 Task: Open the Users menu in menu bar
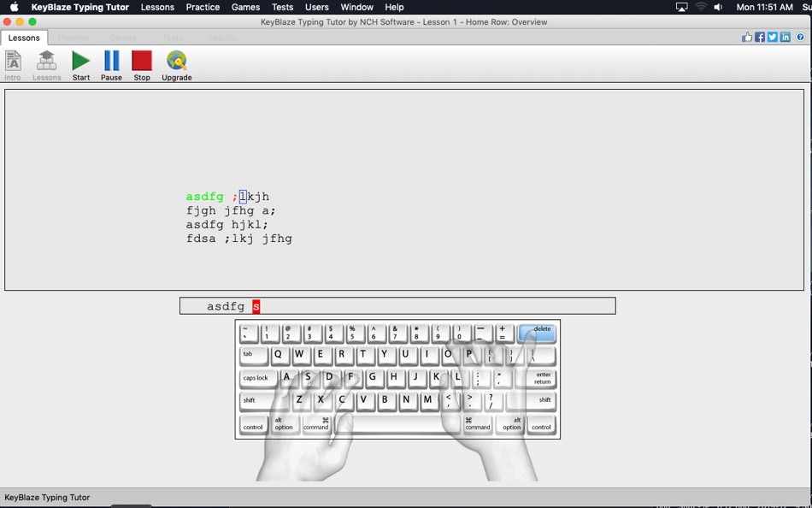pos(317,7)
